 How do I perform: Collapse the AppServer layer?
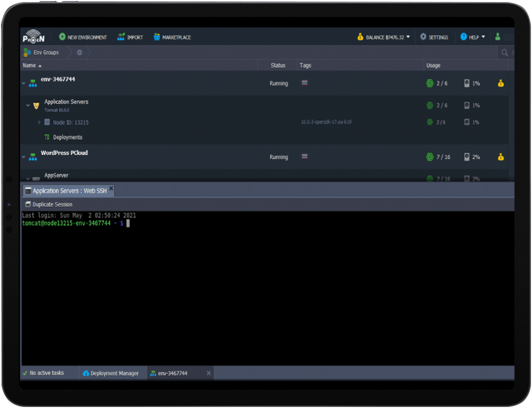click(28, 179)
